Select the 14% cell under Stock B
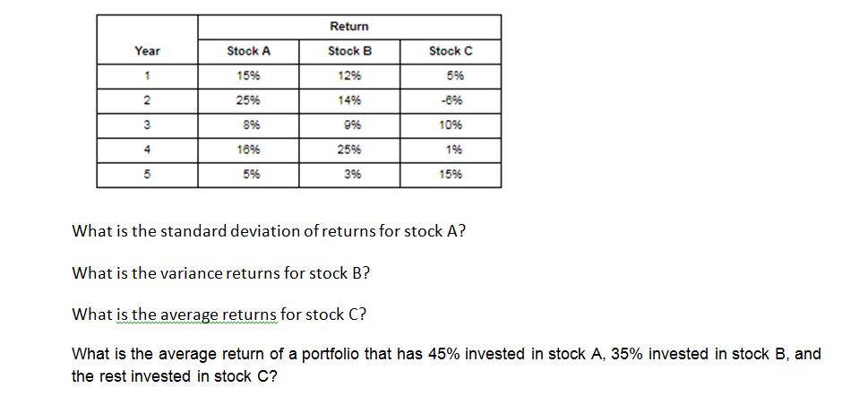The width and height of the screenshot is (868, 405). coord(349,100)
